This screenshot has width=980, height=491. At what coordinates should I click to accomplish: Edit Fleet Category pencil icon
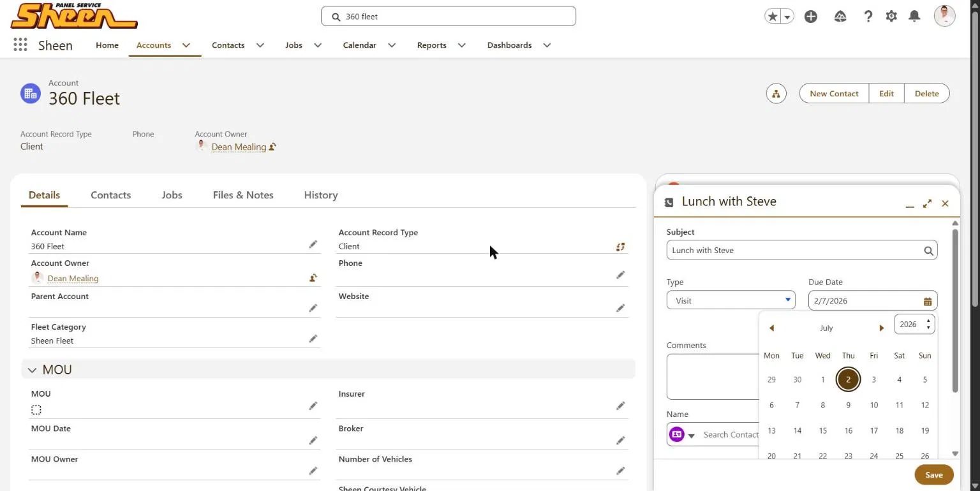(x=313, y=339)
